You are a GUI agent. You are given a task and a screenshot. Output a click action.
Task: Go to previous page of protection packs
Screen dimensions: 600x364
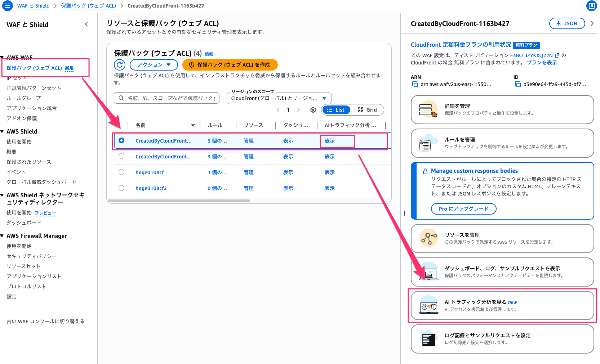278,110
